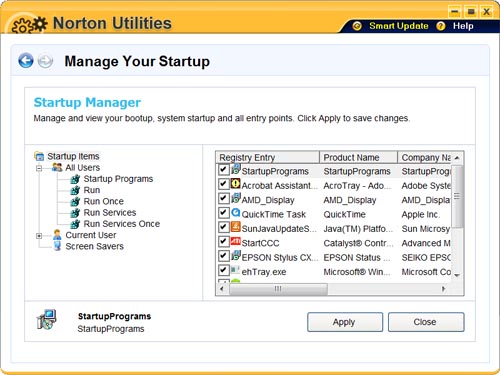Select Startup Programs in the tree
The width and height of the screenshot is (500, 375).
[x=118, y=179]
